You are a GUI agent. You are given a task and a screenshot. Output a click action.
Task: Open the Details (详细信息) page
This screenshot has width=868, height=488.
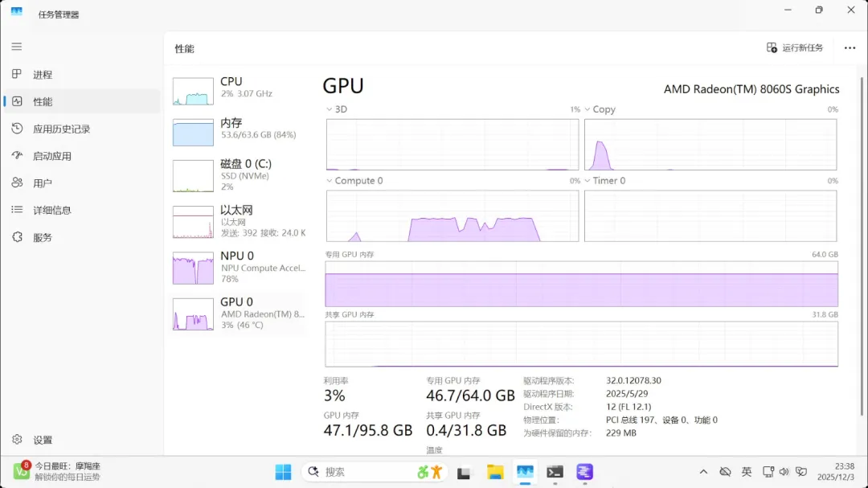51,210
